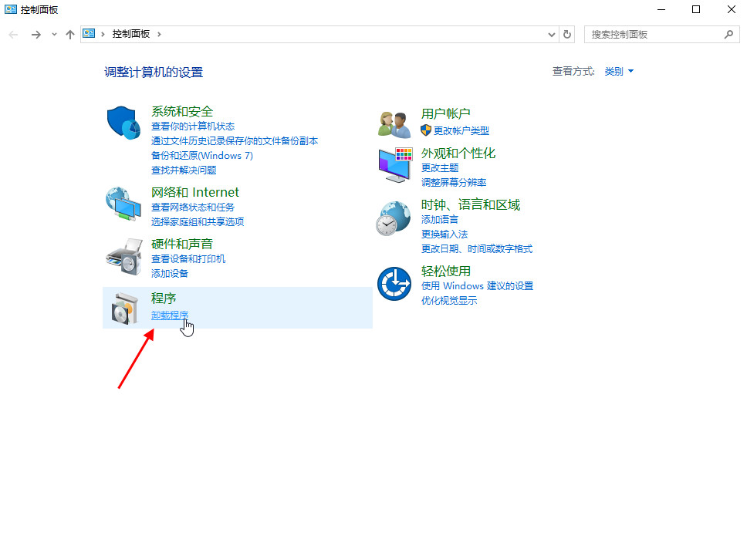The width and height of the screenshot is (747, 560).
Task: Expand the 类别 view-by dropdown
Action: [x=619, y=72]
